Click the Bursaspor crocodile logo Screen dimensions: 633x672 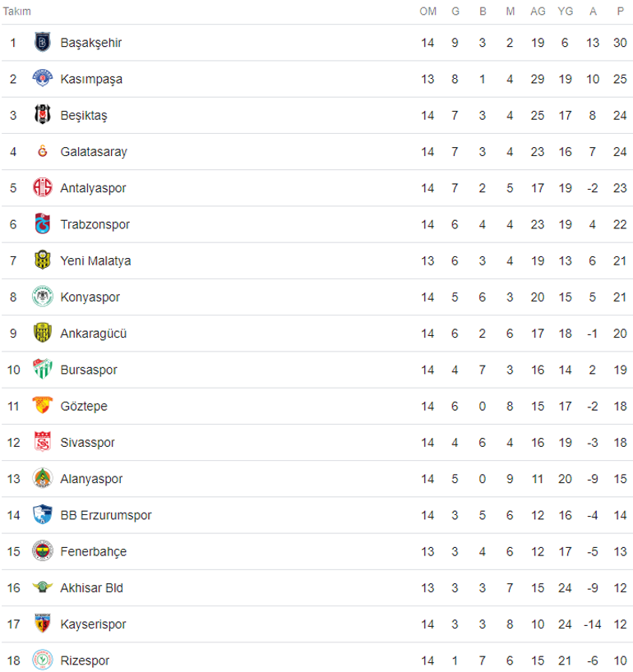(41, 370)
